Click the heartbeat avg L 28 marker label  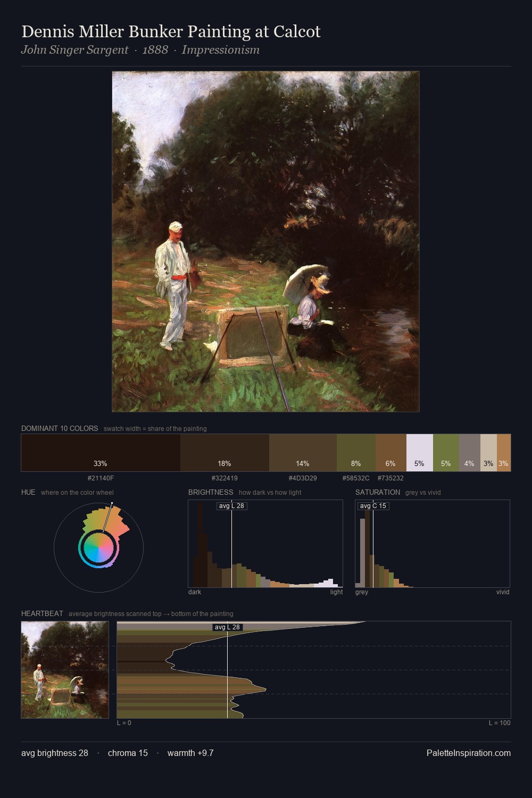228,627
